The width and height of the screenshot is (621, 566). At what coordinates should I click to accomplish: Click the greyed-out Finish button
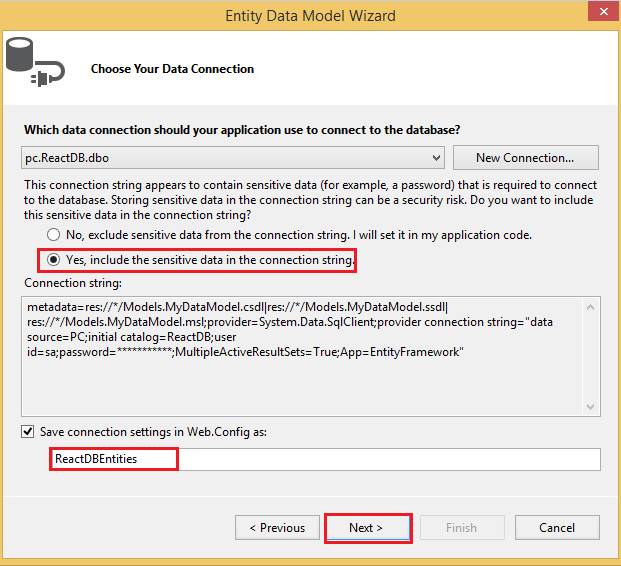pyautogui.click(x=461, y=528)
